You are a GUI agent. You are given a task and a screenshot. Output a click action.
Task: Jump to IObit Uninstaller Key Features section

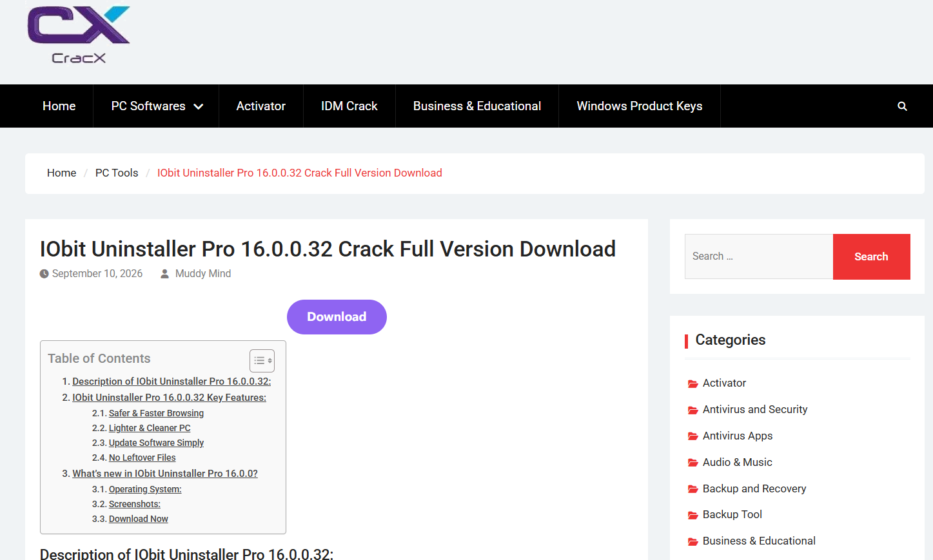[x=169, y=398]
